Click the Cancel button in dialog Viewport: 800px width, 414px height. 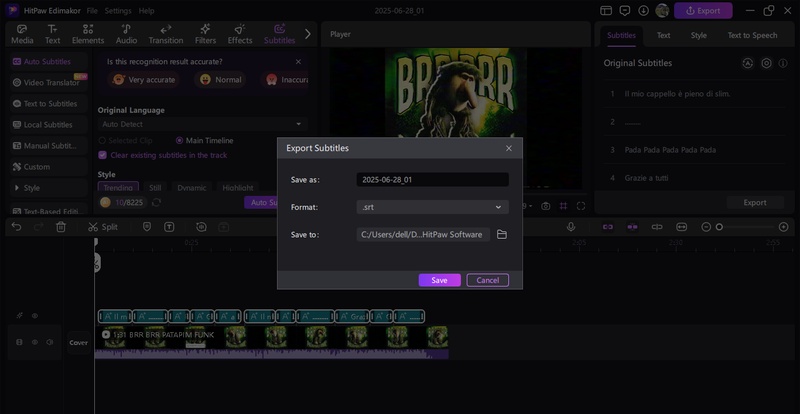(x=487, y=280)
